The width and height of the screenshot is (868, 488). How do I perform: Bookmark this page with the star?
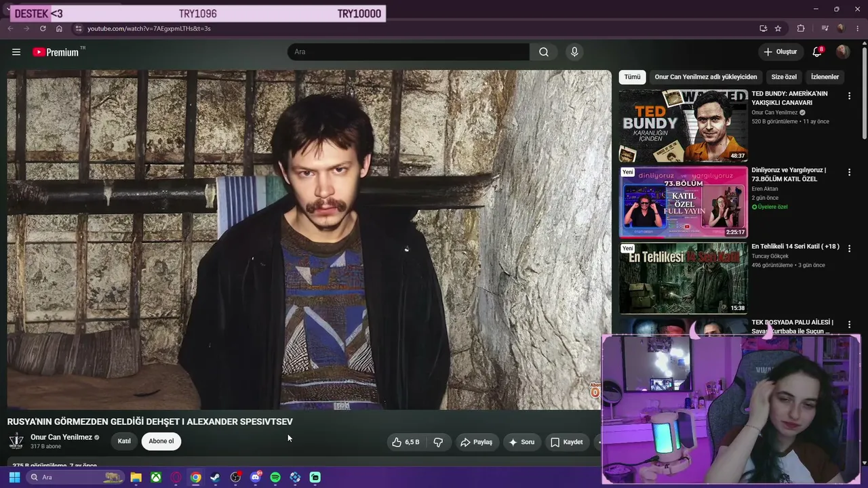point(778,28)
